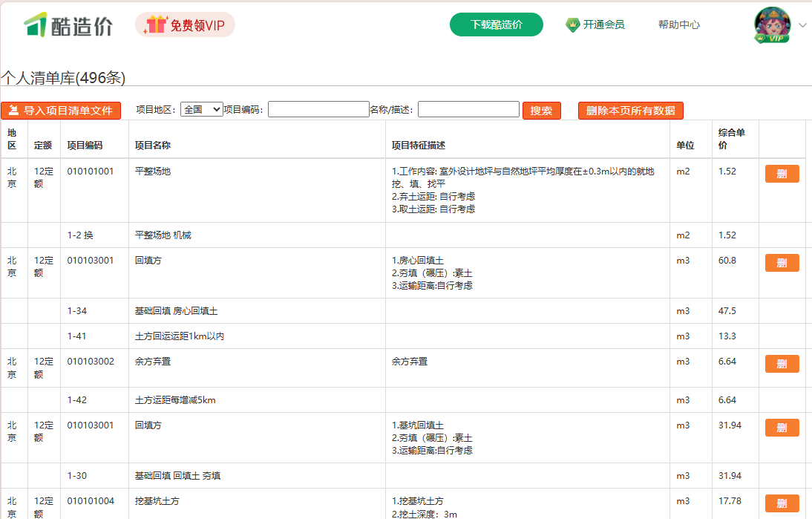Click the 下载酷造价 button
Image resolution: width=812 pixels, height=519 pixels.
pos(496,25)
